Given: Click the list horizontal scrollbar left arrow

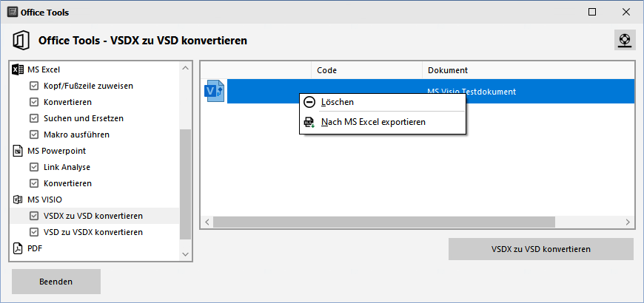Looking at the screenshot, I should coord(207,222).
